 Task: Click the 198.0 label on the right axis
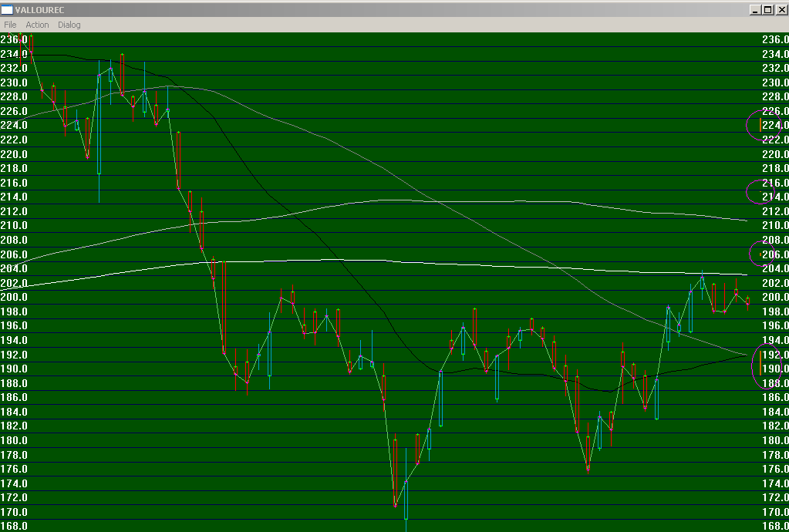775,311
